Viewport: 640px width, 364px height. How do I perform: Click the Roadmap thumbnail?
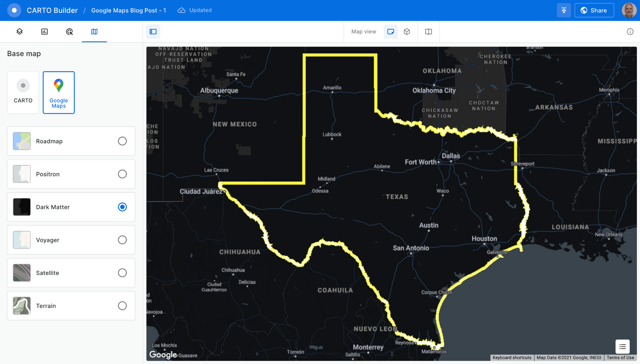click(22, 141)
